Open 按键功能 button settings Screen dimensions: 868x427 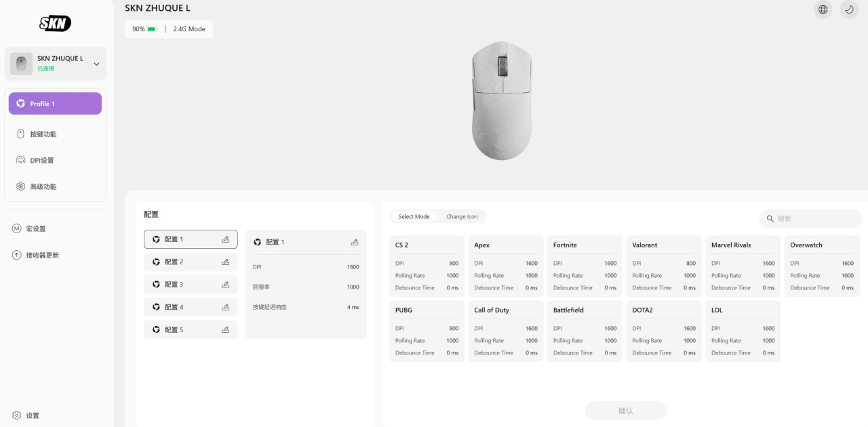55,134
